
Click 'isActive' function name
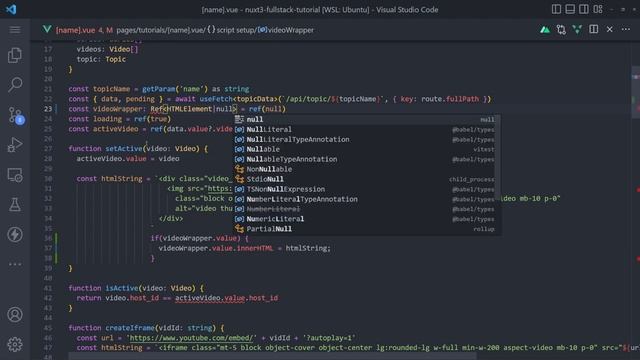(x=122, y=288)
